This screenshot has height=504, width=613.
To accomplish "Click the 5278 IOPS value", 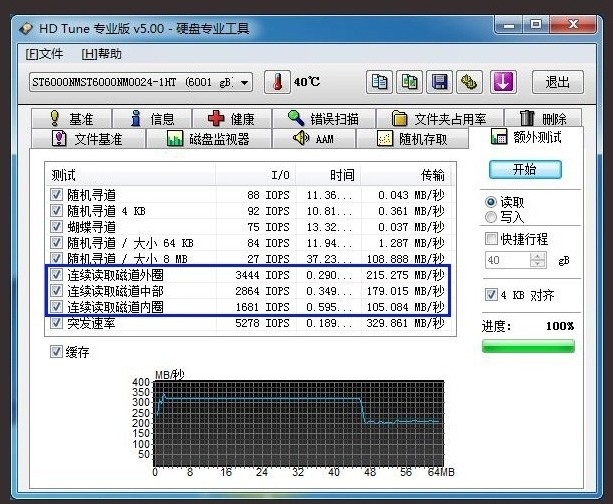I will click(262, 323).
